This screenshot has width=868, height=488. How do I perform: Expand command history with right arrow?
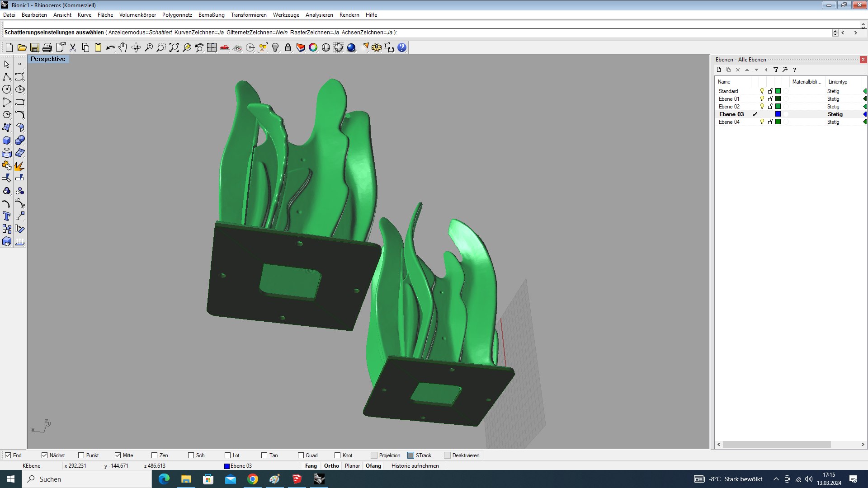(x=855, y=33)
